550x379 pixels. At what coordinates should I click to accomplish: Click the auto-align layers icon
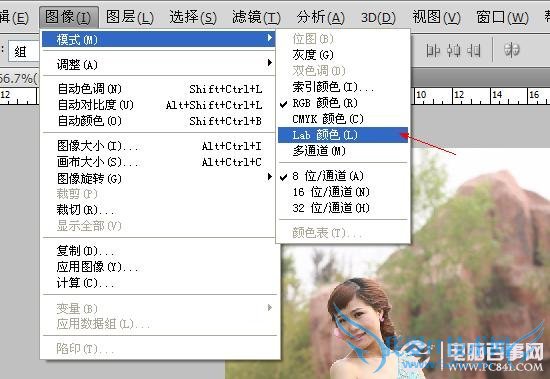click(511, 50)
